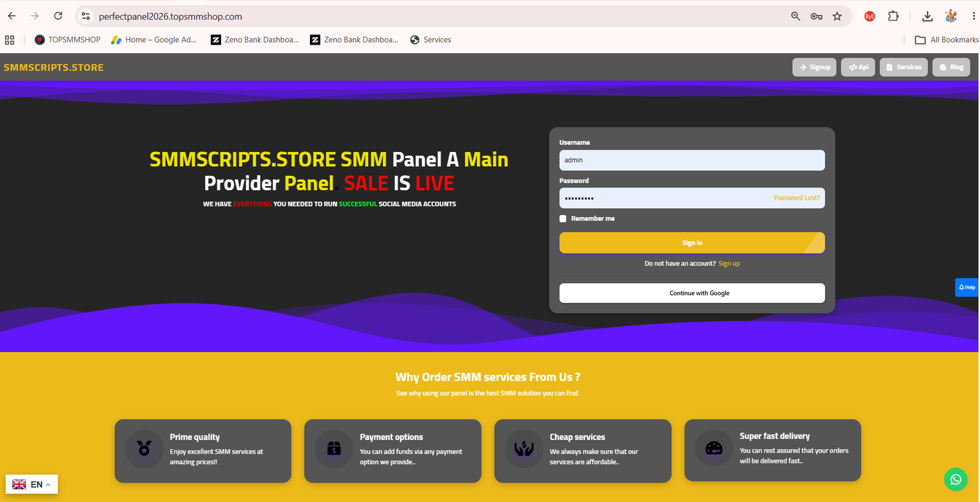Open the Services bookmark
Screen dimensions: 980x502
tap(431, 40)
